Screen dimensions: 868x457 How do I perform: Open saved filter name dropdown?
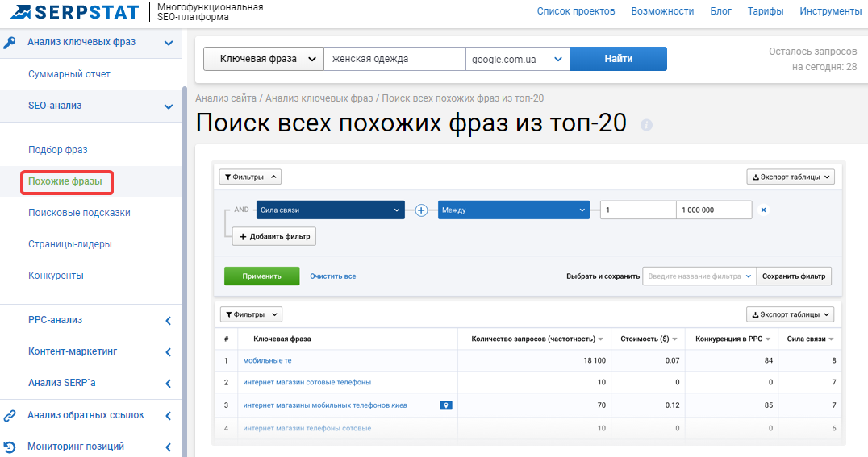(x=699, y=276)
